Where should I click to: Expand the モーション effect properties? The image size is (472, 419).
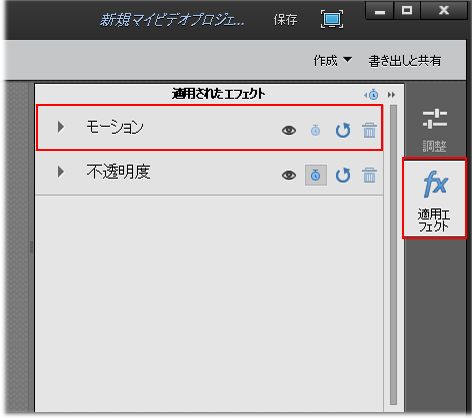pyautogui.click(x=61, y=127)
